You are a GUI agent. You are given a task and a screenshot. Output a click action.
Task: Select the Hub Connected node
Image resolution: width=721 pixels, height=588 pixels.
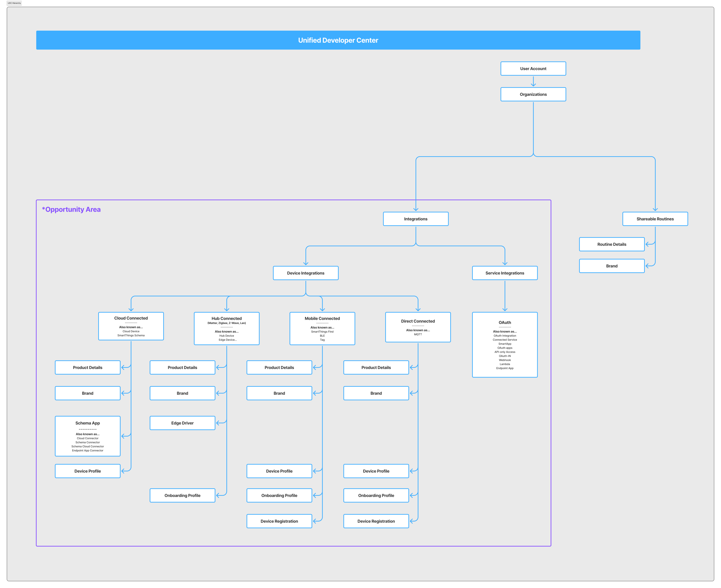pos(226,328)
